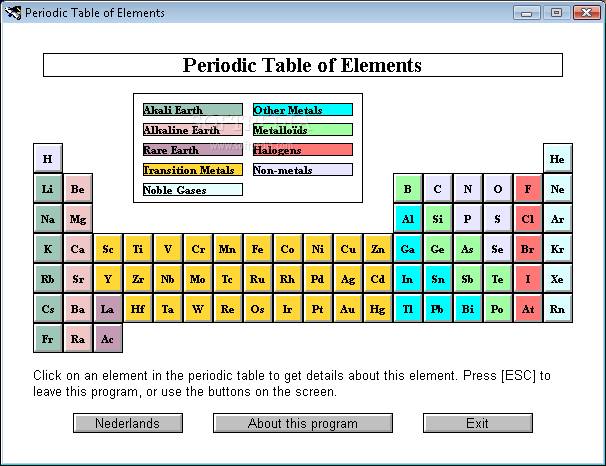
Task: Open the About this program dialog
Action: point(302,423)
